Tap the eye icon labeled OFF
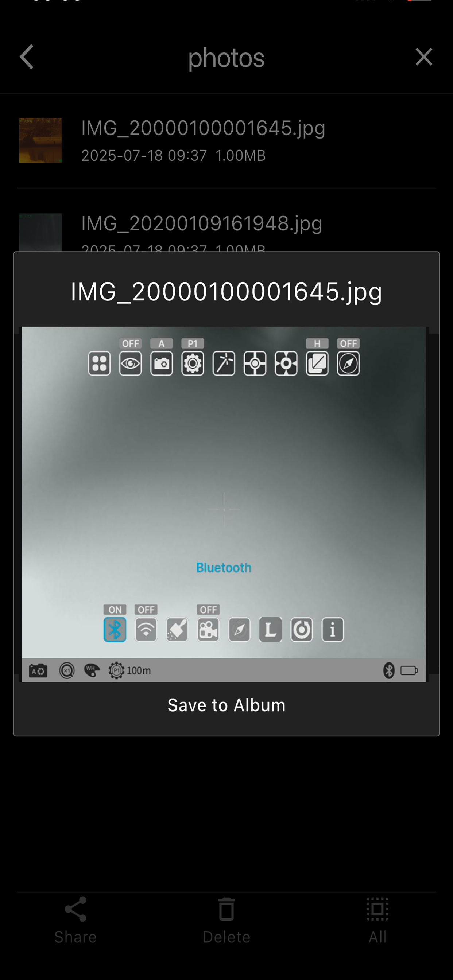453x980 pixels. [x=131, y=364]
